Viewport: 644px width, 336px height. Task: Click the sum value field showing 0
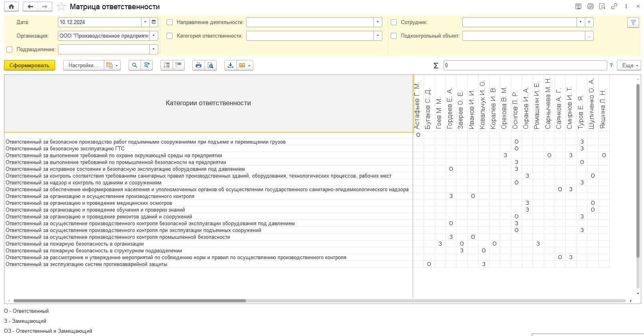pyautogui.click(x=525, y=65)
